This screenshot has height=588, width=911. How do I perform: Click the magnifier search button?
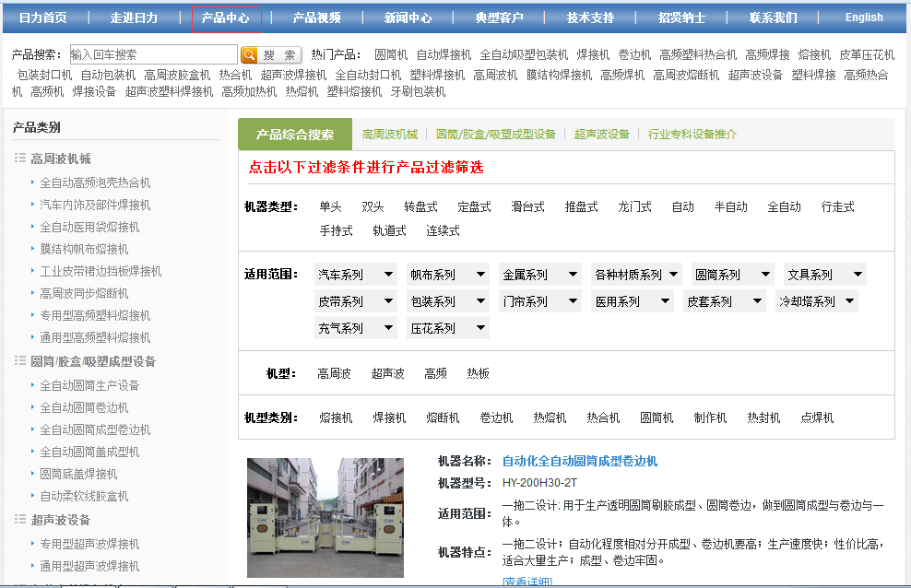click(x=249, y=55)
